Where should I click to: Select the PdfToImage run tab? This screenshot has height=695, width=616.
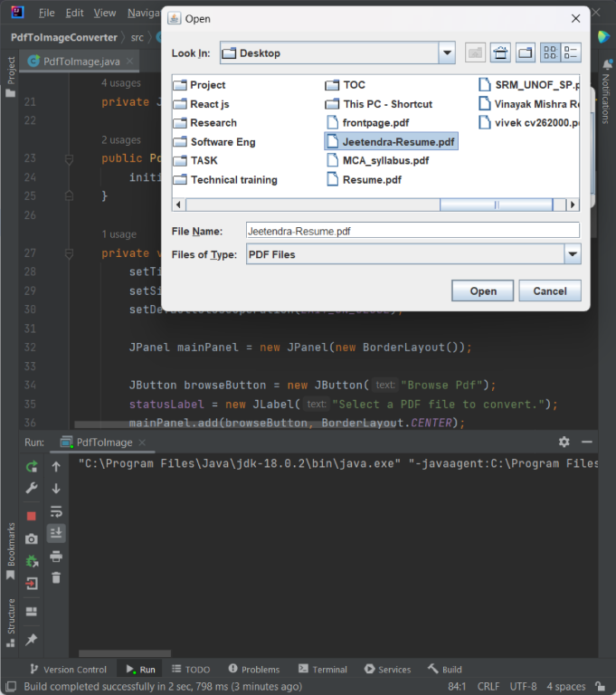(104, 443)
